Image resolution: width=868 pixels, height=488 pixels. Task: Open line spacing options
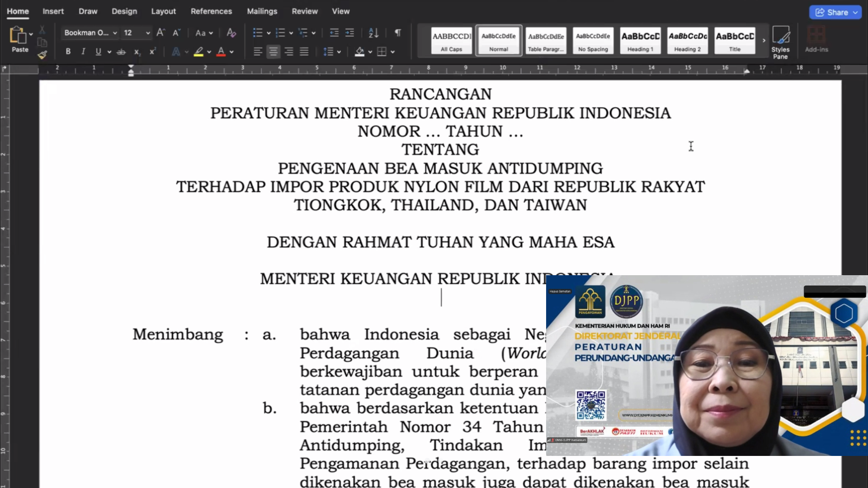(328, 52)
